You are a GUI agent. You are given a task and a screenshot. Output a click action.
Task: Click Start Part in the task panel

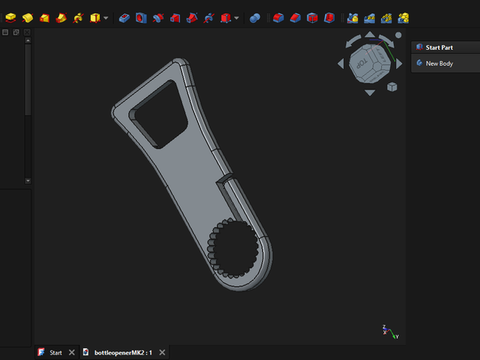click(439, 47)
